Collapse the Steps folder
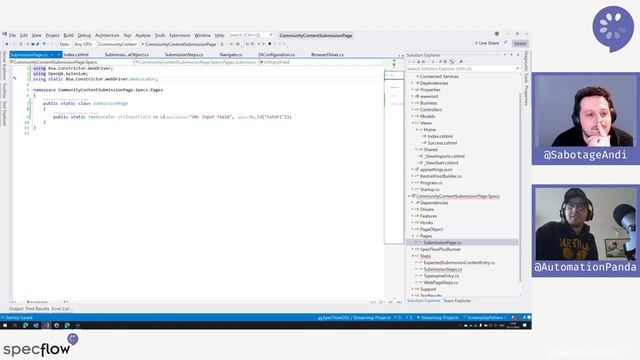640x360 pixels. click(412, 256)
